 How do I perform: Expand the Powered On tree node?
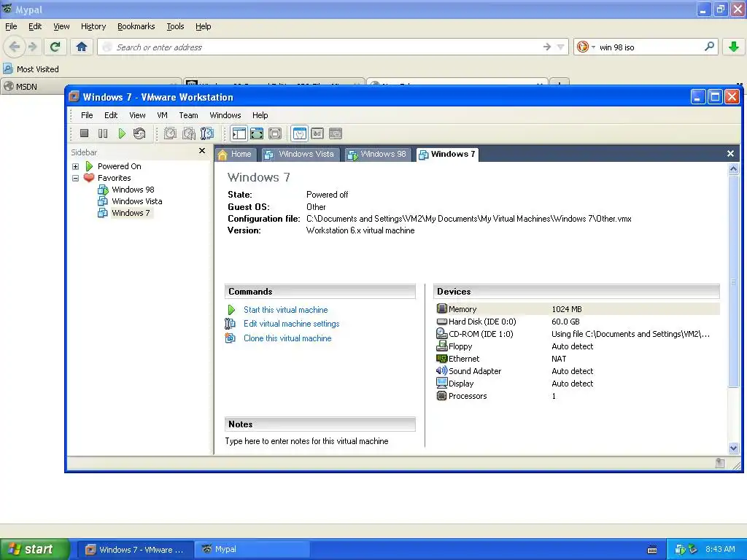[x=75, y=167]
